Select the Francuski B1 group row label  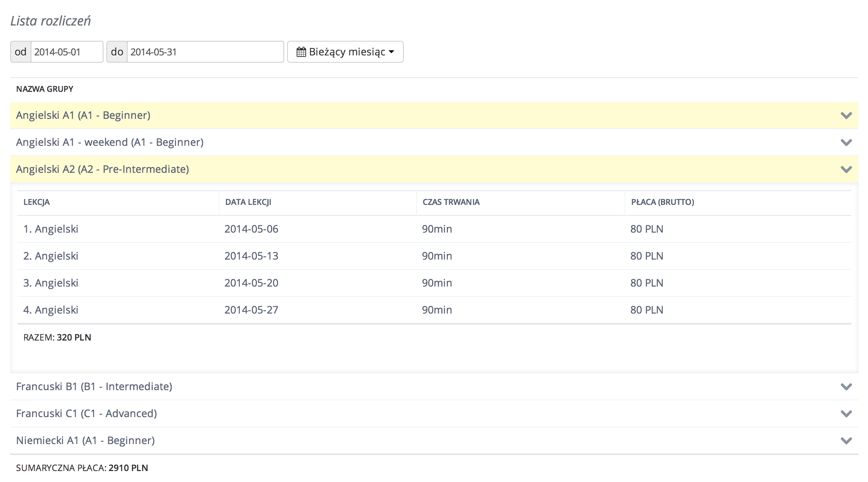coord(94,386)
